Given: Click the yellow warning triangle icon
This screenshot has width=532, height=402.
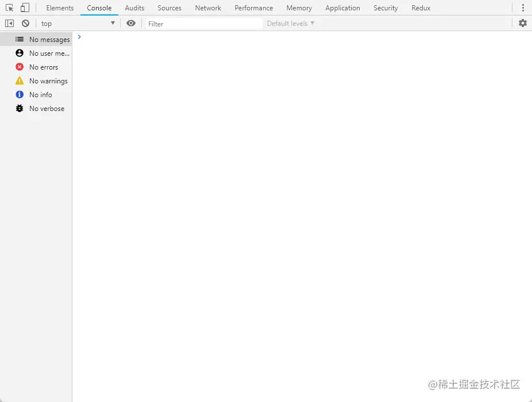Looking at the screenshot, I should 20,81.
